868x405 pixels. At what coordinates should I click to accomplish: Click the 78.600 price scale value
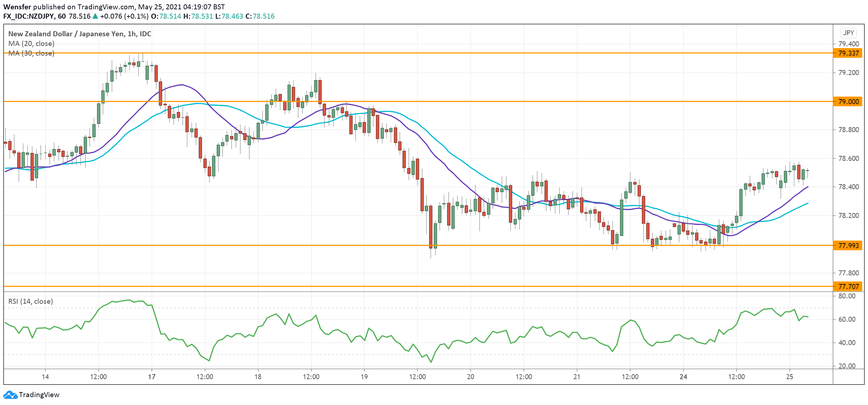coord(848,158)
